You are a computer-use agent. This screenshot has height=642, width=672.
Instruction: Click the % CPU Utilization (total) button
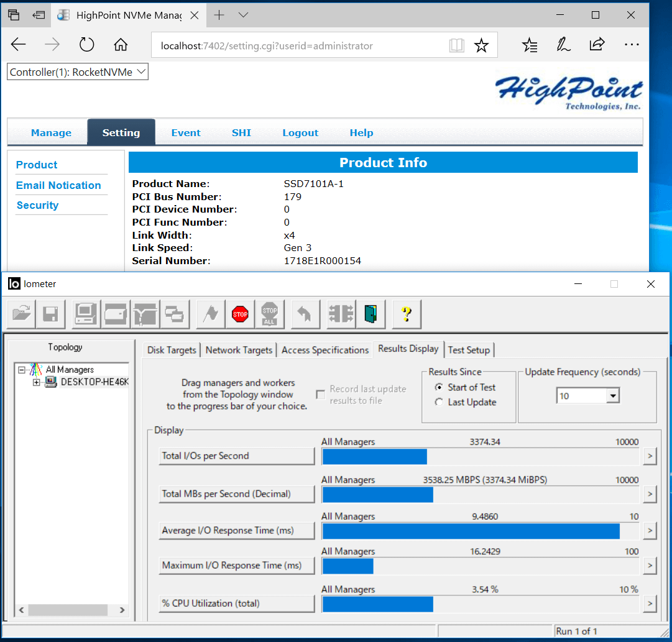tap(237, 604)
